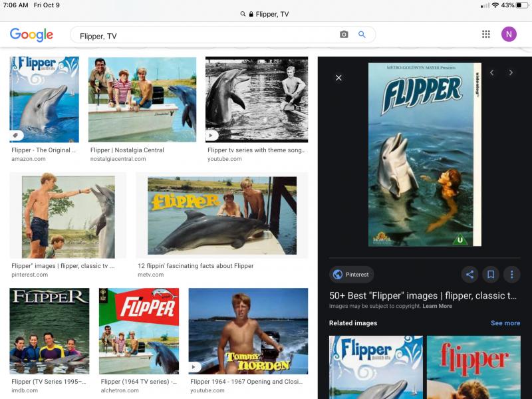Open the purple N account avatar

coord(509,35)
